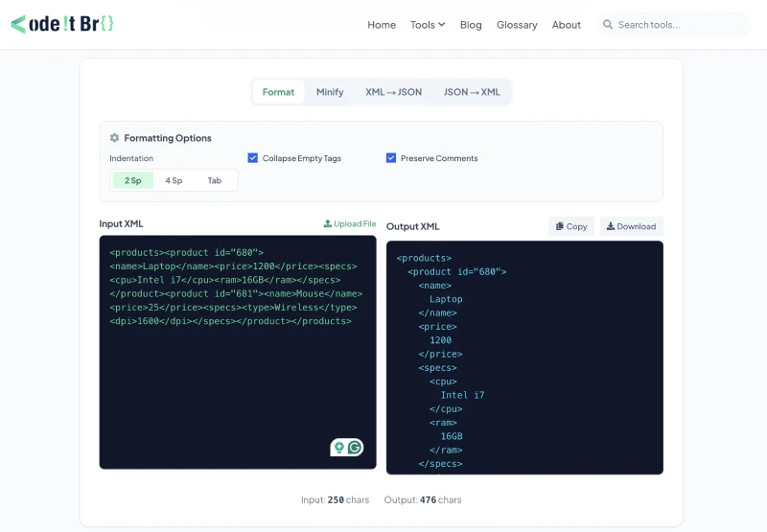Click the 'Input XML' heading
This screenshot has height=532, width=767.
tap(121, 223)
